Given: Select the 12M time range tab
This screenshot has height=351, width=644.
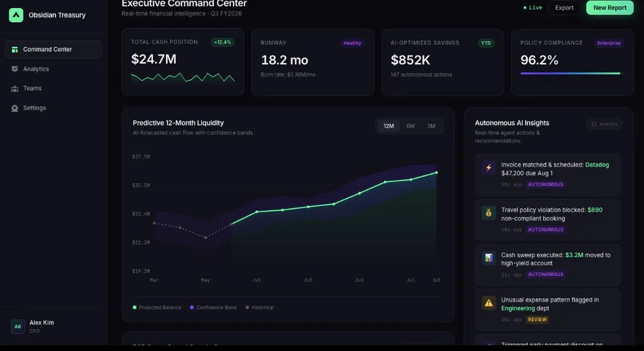Looking at the screenshot, I should [389, 126].
